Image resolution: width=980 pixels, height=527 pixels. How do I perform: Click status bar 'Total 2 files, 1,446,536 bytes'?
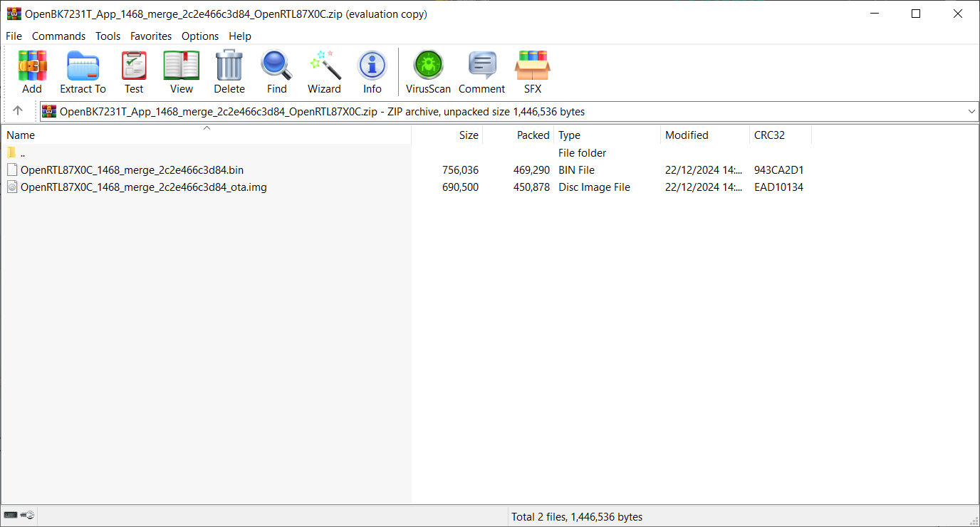[x=577, y=516]
